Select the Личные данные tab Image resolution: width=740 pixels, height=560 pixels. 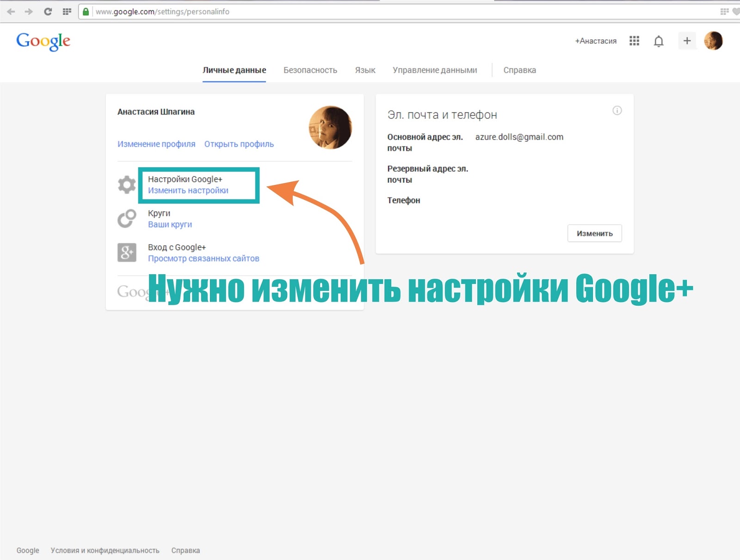click(234, 70)
